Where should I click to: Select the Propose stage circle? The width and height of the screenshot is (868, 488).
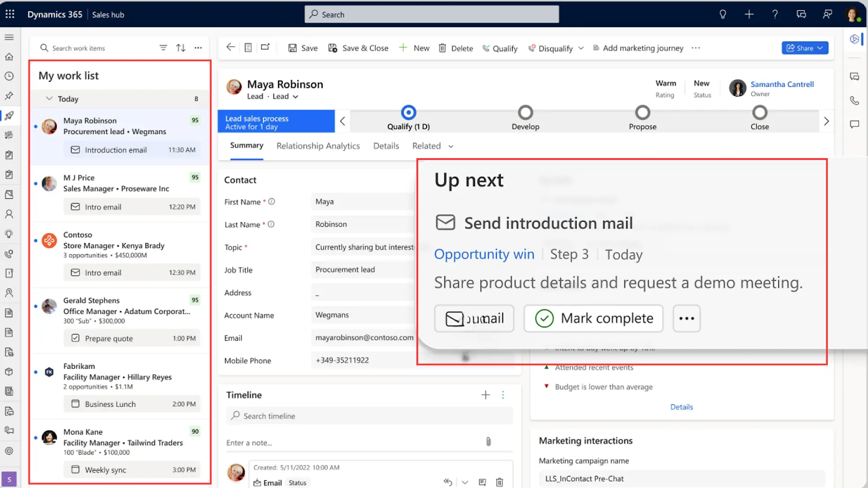pyautogui.click(x=642, y=113)
